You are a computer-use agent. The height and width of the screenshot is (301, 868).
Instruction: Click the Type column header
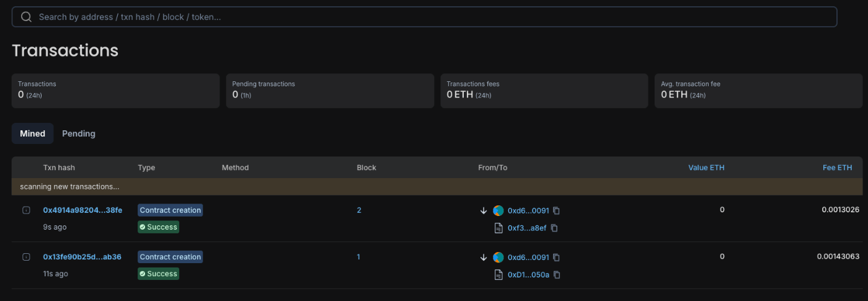tap(146, 168)
